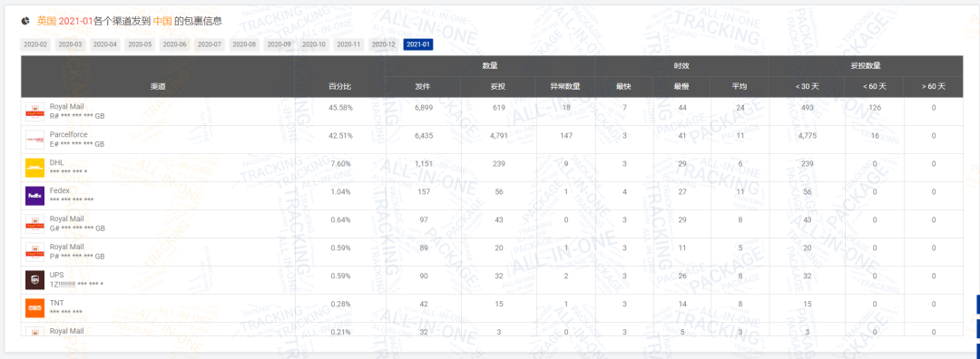The width and height of the screenshot is (980, 359).
Task: Click the brown UPS logo
Action: [35, 280]
